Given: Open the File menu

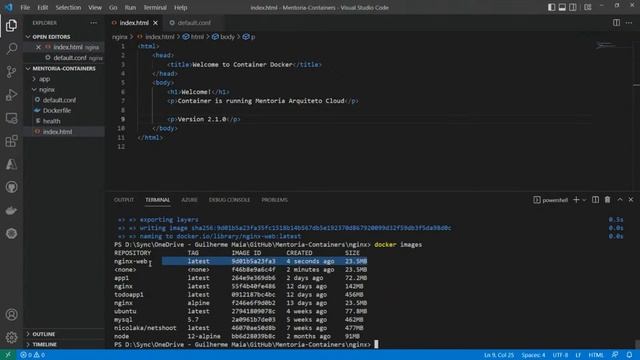Looking at the screenshot, I should click(x=25, y=7).
